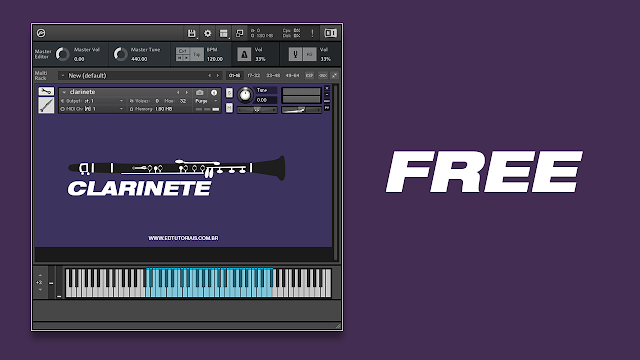
Task: Toggle the Ext sync button
Action: (183, 51)
